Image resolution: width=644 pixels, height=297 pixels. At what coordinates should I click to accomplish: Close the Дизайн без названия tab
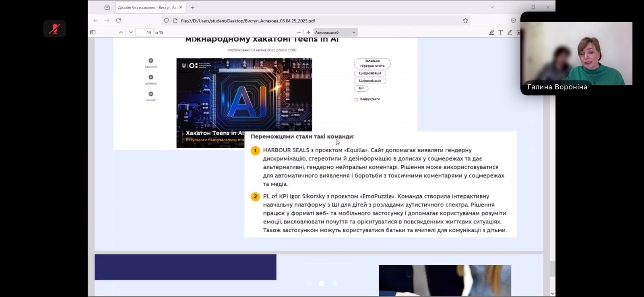(x=181, y=7)
